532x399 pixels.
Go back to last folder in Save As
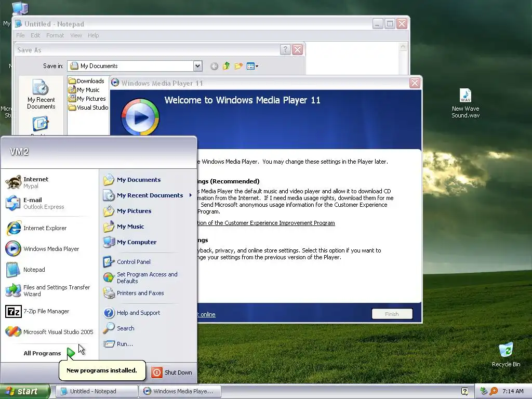tap(214, 66)
